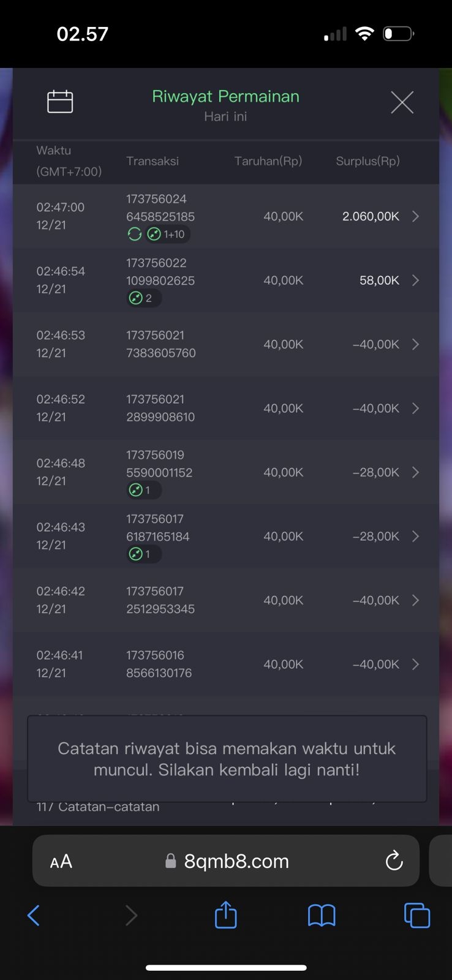Open Safari bookmarks book icon
Image resolution: width=452 pixels, height=980 pixels.
[322, 916]
